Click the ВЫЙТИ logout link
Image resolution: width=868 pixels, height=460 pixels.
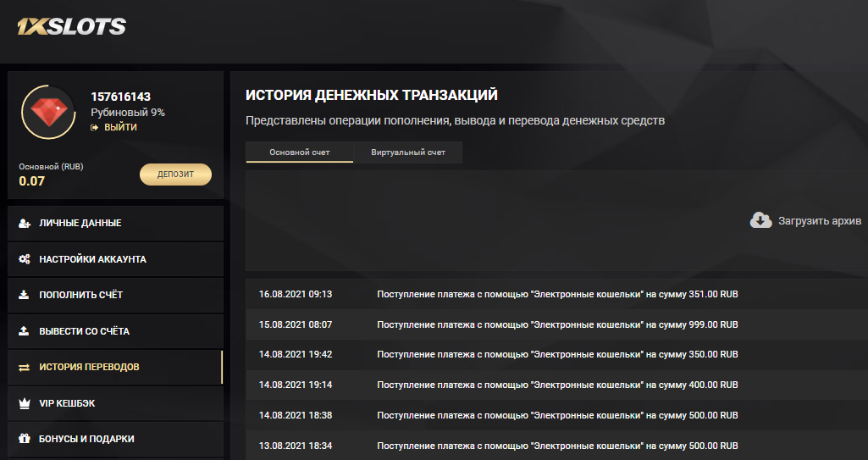click(x=121, y=127)
